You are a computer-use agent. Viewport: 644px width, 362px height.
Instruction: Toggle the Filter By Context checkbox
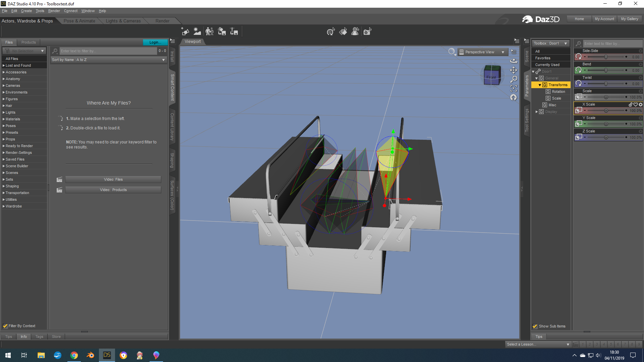[5, 326]
